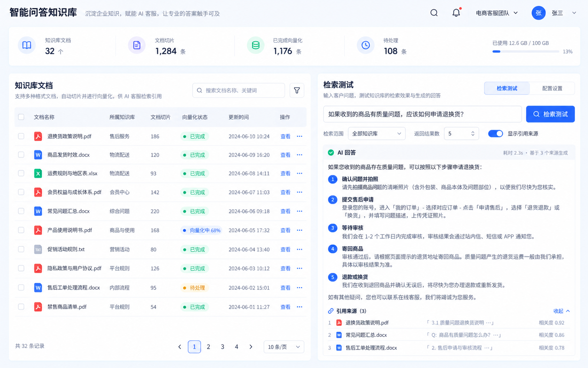Screen dimensions: 588x368
Task: Open the 全部知识库 search scope dropdown
Action: 377,134
